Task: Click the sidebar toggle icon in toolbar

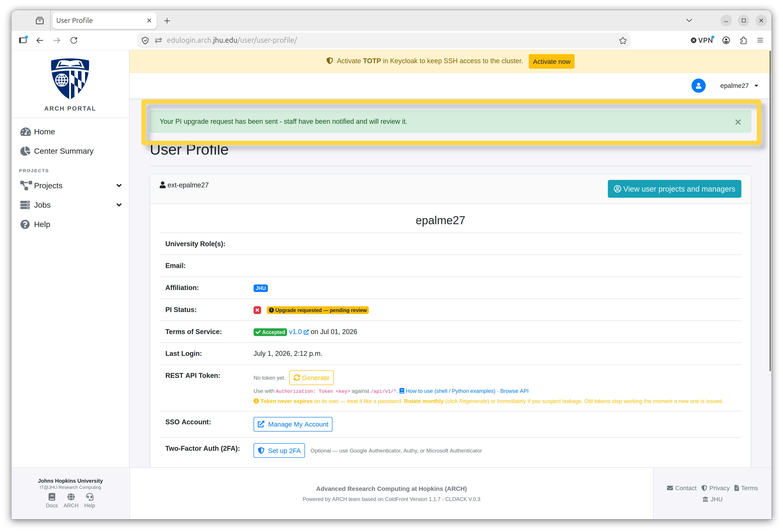Action: 23,40
